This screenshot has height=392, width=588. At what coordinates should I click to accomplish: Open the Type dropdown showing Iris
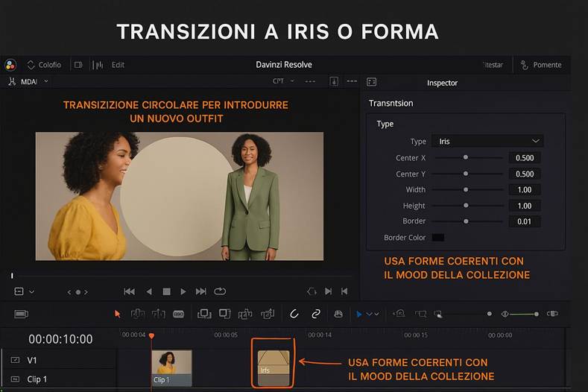487,141
